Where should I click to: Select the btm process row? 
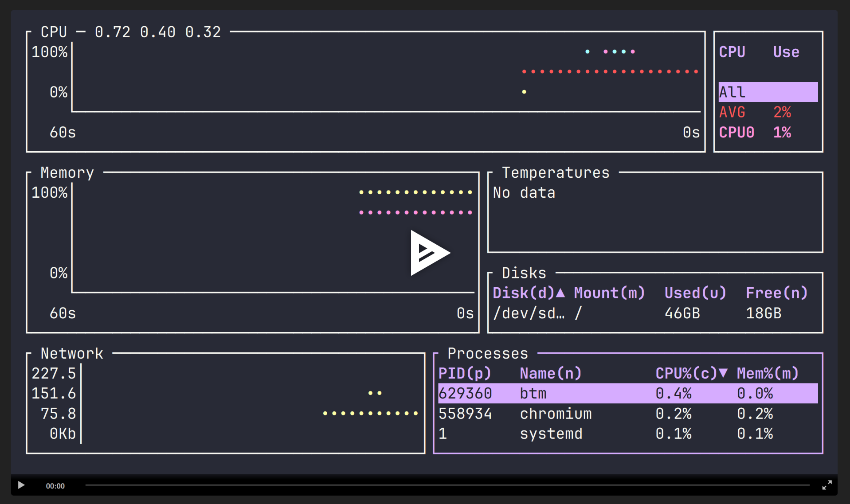(628, 393)
